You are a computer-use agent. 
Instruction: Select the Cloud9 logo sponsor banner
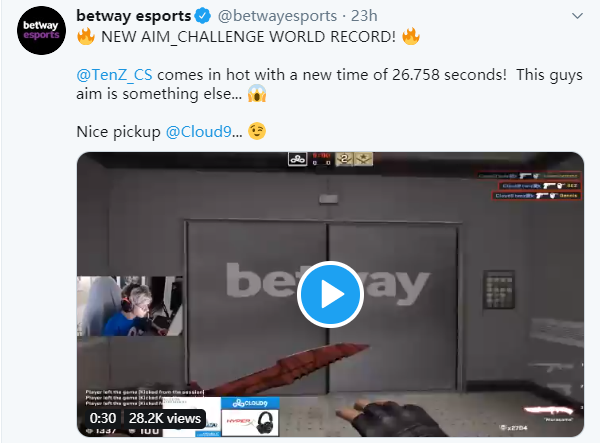[250, 403]
